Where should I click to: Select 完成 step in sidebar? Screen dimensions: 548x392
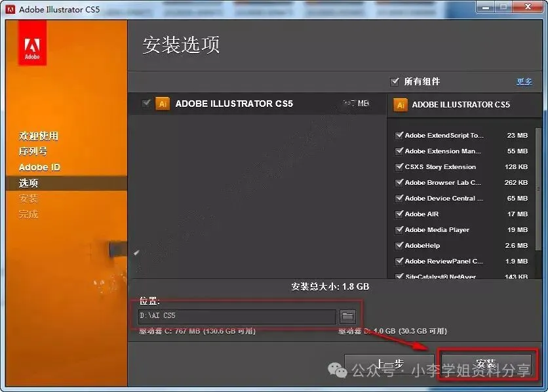click(28, 214)
